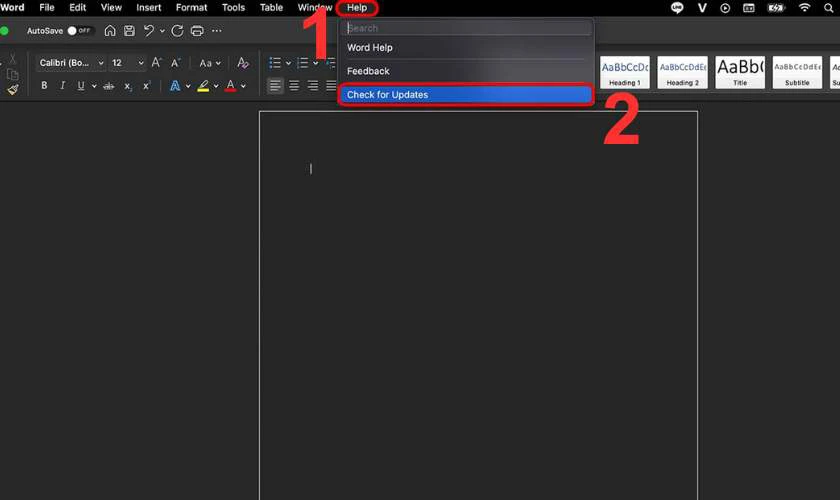The width and height of the screenshot is (840, 500).
Task: Align text left
Action: (x=275, y=86)
